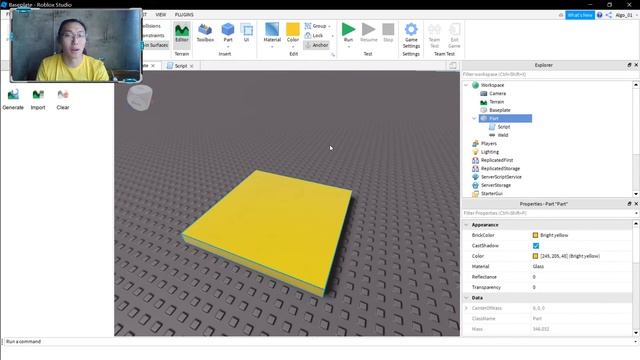640x360 pixels.
Task: Click the viewport layout icon beside tabs
Action: coord(453,65)
